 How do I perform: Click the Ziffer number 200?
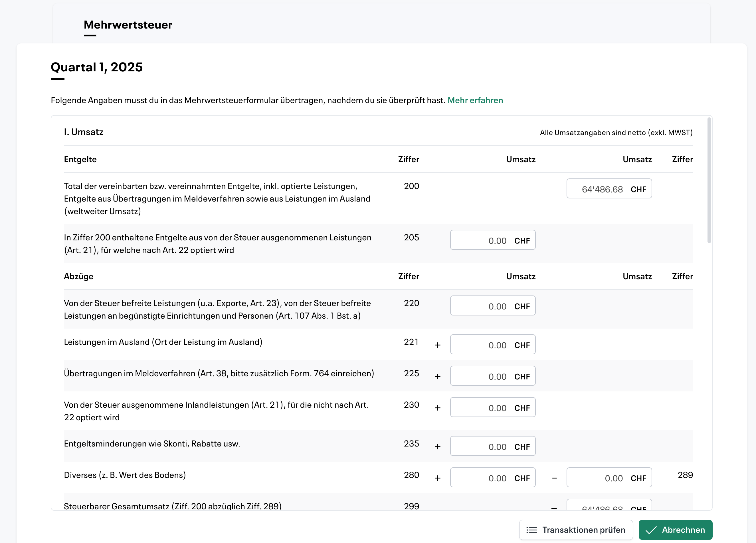click(x=411, y=186)
